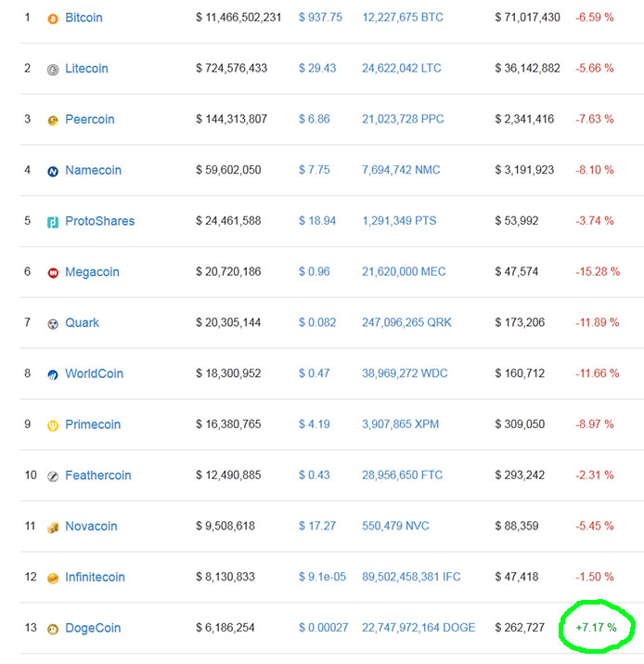
Task: Click supply 247,096,265 QRK
Action: (406, 322)
